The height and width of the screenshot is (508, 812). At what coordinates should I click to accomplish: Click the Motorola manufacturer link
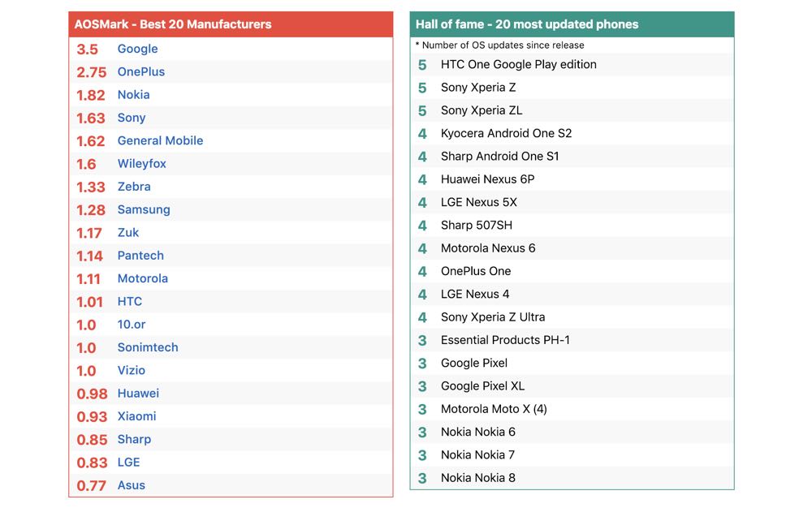(x=142, y=278)
